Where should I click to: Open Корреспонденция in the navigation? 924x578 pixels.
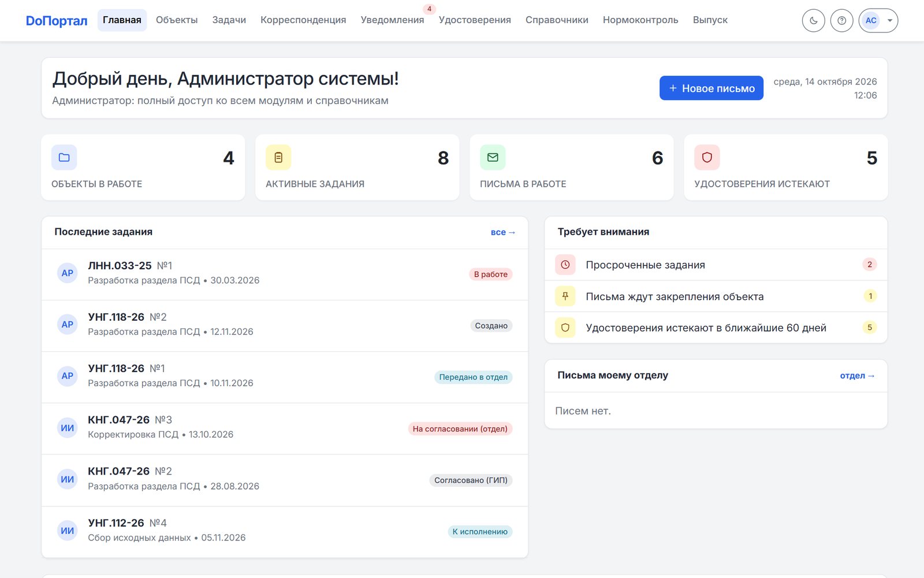pyautogui.click(x=303, y=20)
